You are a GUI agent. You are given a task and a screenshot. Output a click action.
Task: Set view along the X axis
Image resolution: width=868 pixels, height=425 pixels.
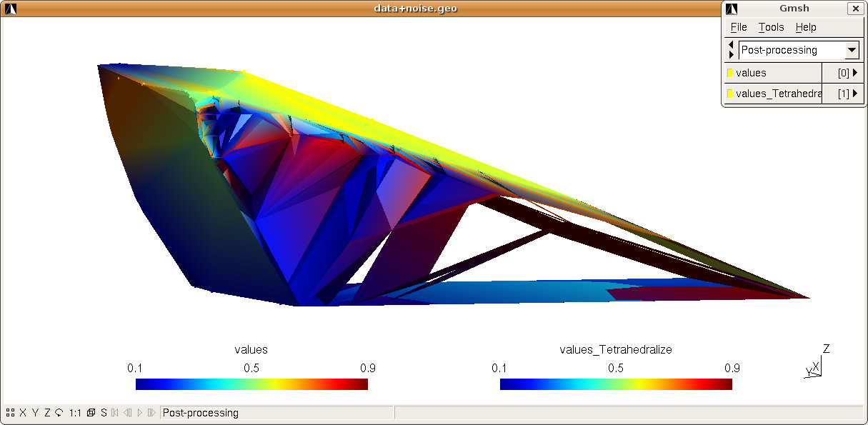point(23,413)
